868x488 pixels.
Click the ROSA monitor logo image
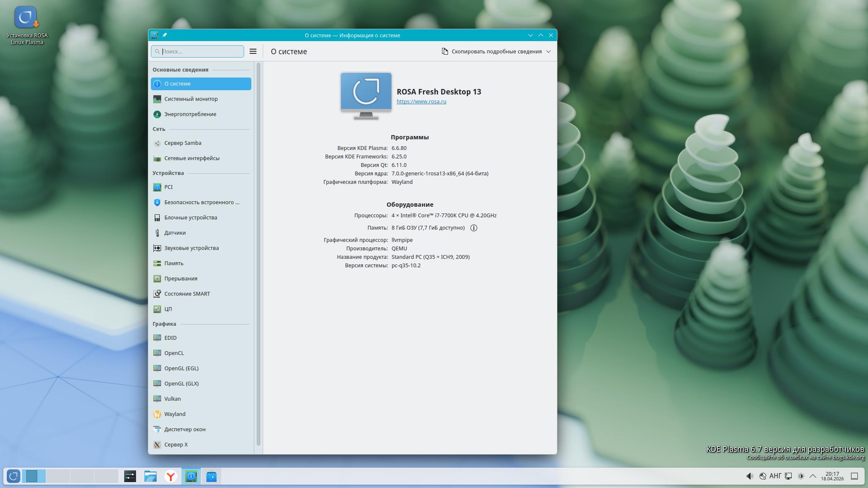click(x=366, y=96)
